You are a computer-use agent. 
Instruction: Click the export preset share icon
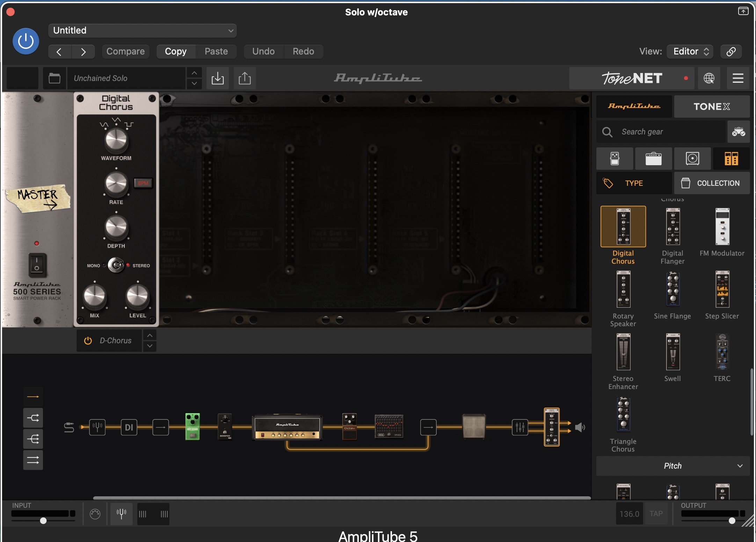[x=245, y=78]
